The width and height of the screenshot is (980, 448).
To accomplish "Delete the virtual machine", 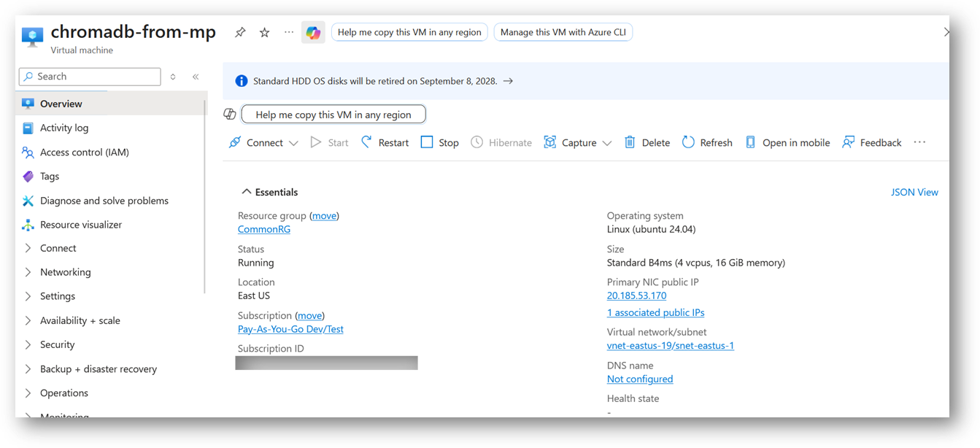I will pos(647,142).
